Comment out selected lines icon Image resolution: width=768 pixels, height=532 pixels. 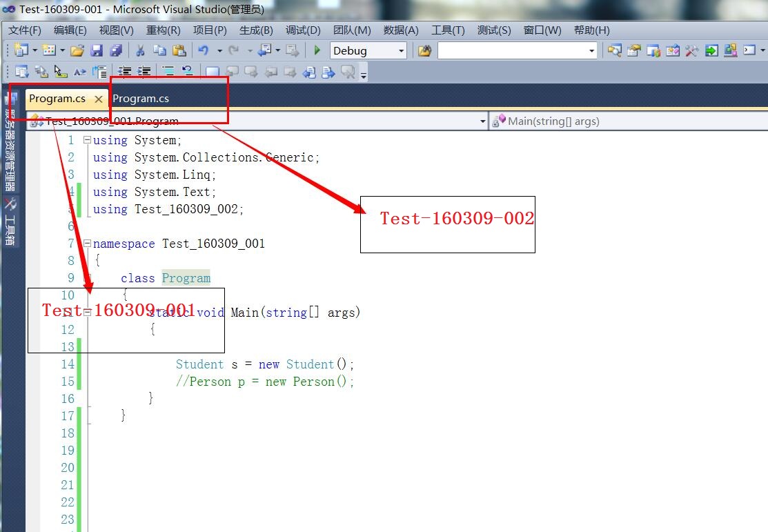168,72
